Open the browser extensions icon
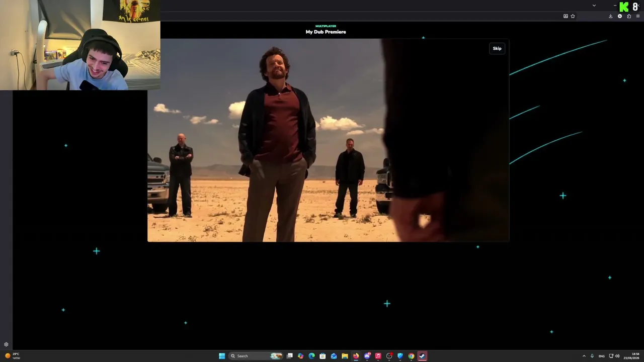The image size is (644, 362). 629,16
